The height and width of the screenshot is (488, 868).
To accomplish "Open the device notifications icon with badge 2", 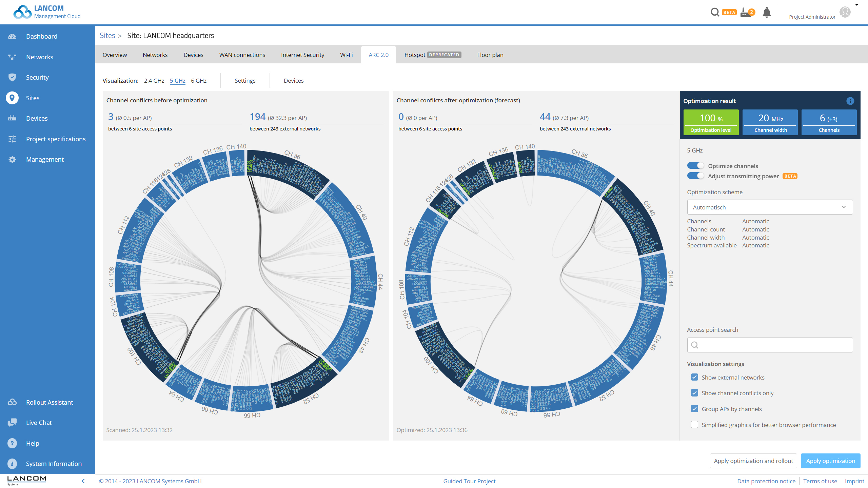I will (x=747, y=13).
